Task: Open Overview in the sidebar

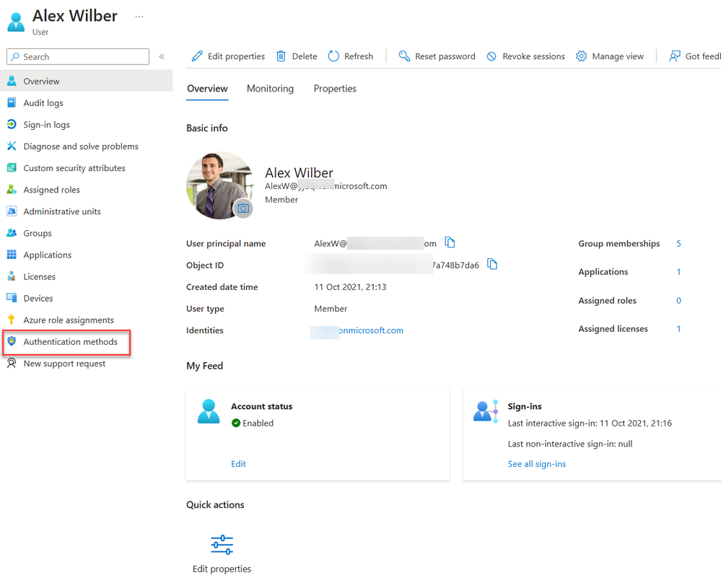Action: click(x=87, y=81)
